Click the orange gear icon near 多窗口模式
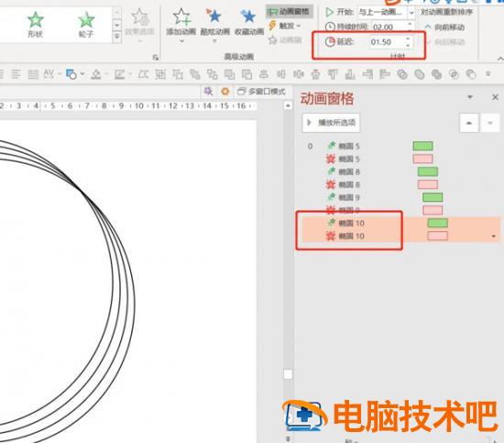Image resolution: width=504 pixels, height=443 pixels. point(225,92)
